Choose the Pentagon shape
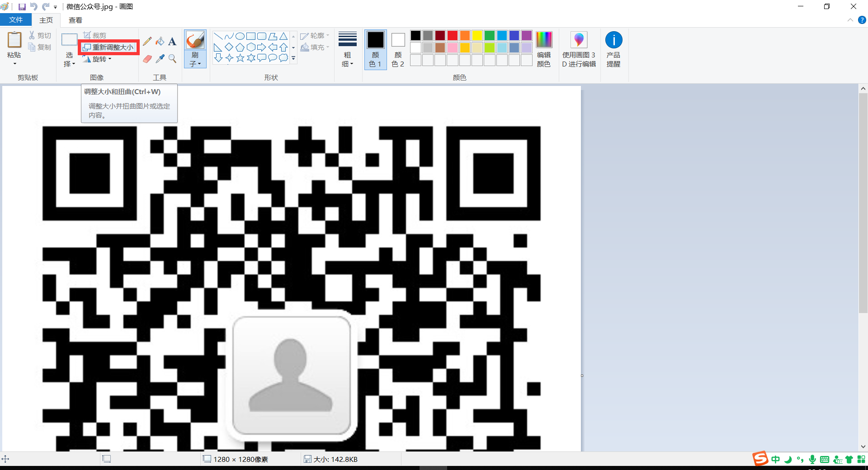This screenshot has width=868, height=470. click(240, 47)
